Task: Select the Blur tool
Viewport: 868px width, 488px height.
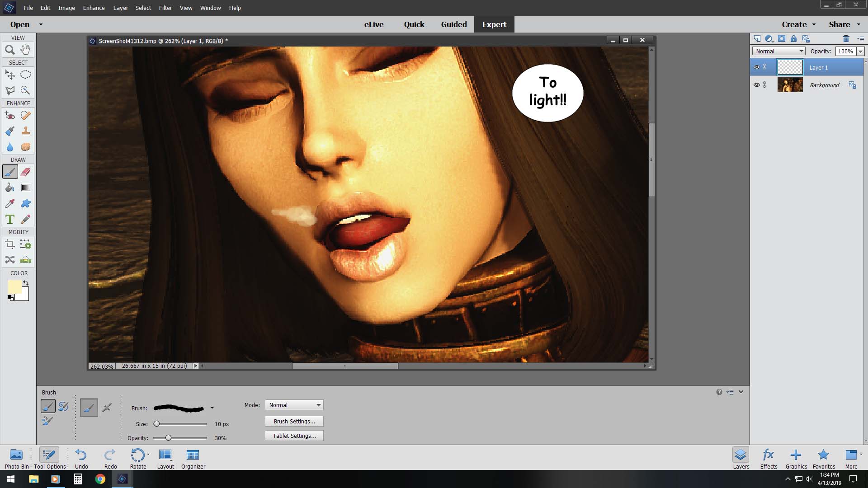Action: click(10, 147)
